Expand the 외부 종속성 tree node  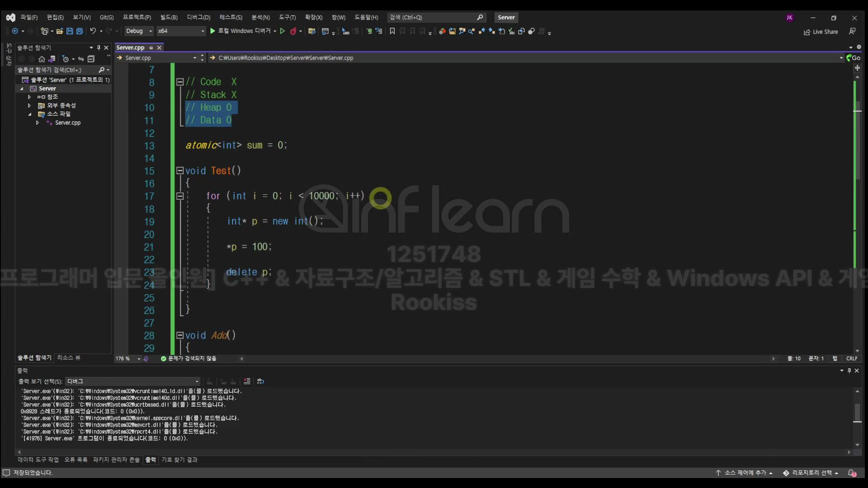pyautogui.click(x=29, y=106)
